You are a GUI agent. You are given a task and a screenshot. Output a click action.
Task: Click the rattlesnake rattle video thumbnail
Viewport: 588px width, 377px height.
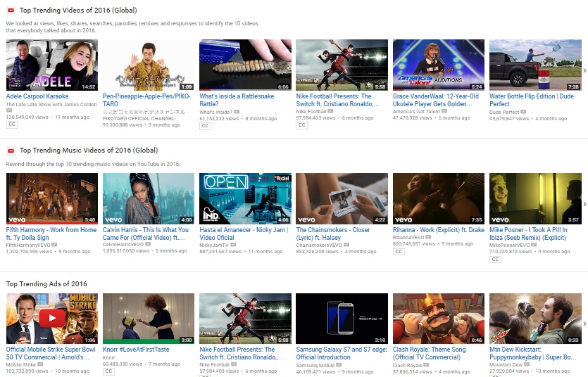(x=245, y=65)
